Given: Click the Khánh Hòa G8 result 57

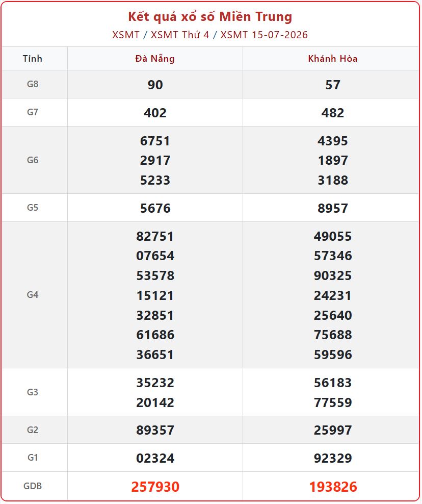Looking at the screenshot, I should [333, 85].
